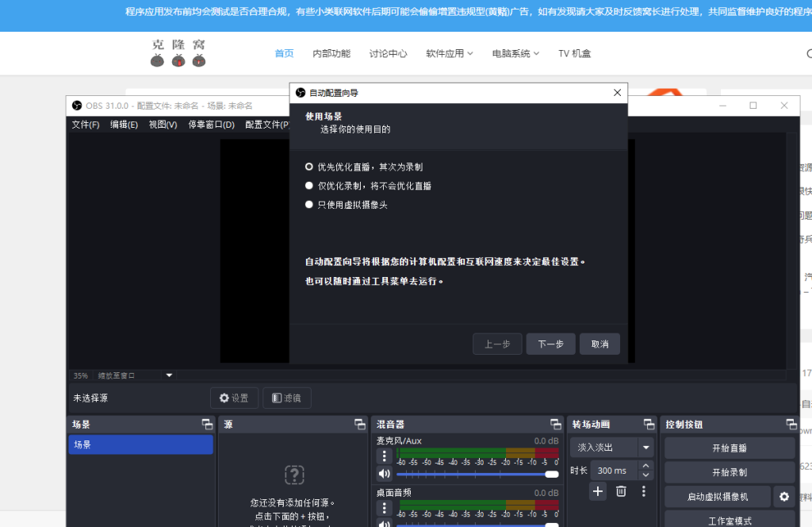The width and height of the screenshot is (812, 527).
Task: Click 工作室模式 button
Action: [730, 520]
